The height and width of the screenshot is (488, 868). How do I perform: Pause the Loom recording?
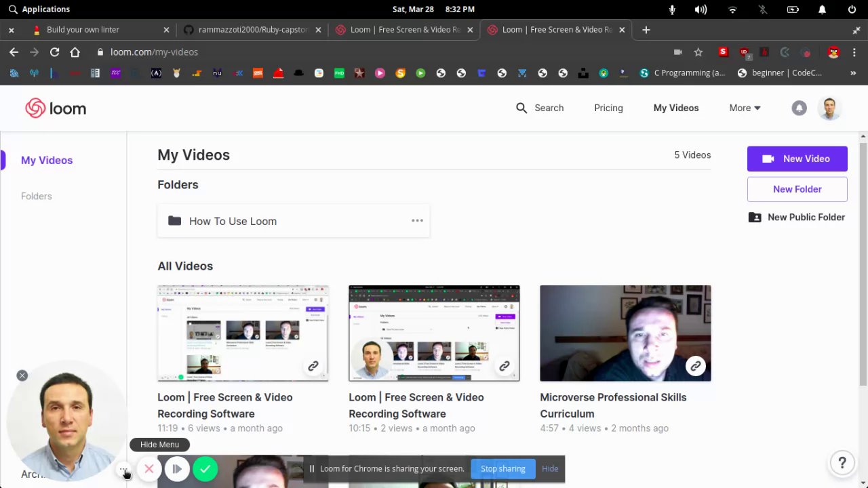[177, 469]
